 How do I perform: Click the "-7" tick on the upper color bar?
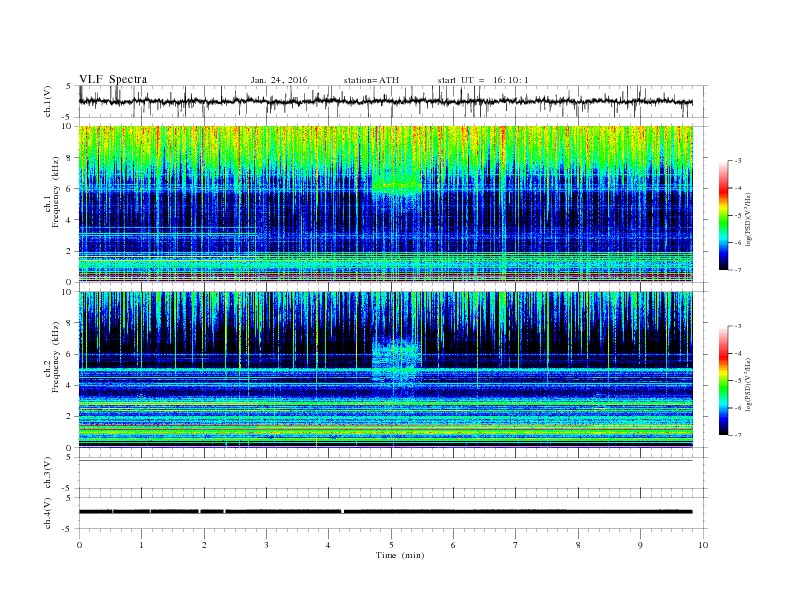[738, 270]
